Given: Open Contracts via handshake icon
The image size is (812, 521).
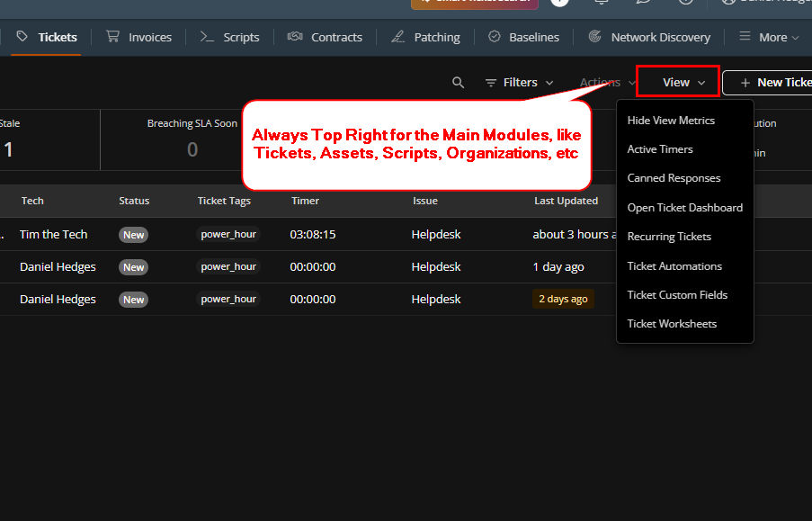Looking at the screenshot, I should coord(325,37).
